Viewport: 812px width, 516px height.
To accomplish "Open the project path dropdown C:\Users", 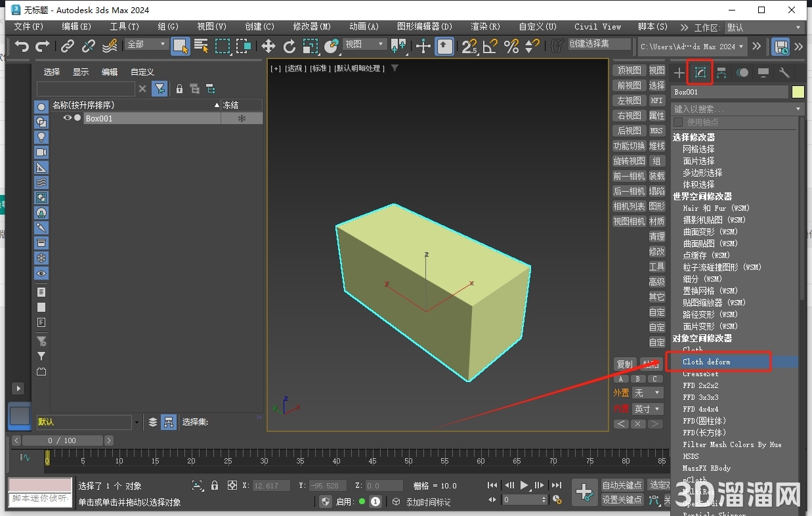I will point(693,47).
